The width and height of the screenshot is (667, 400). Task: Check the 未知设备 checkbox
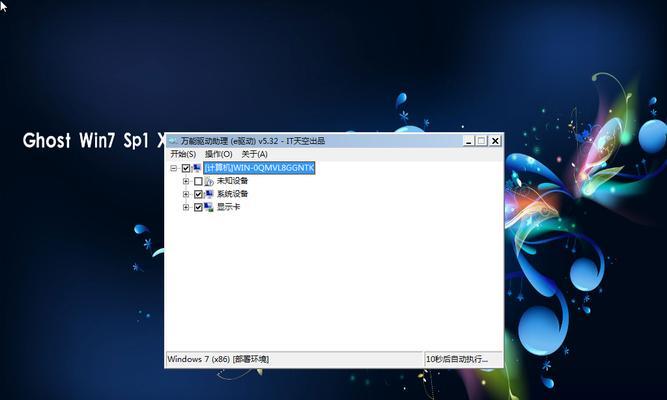pyautogui.click(x=198, y=181)
